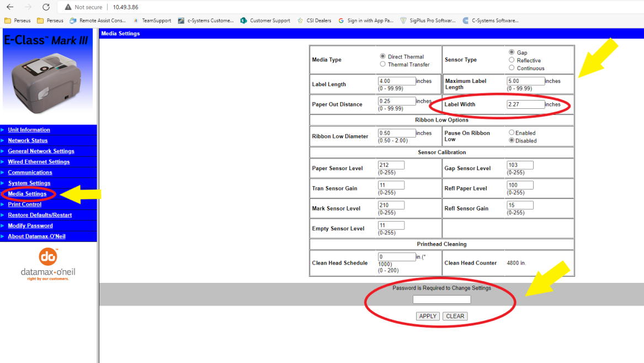644x363 pixels.
Task: Go back using browser back arrow
Action: coord(10,7)
